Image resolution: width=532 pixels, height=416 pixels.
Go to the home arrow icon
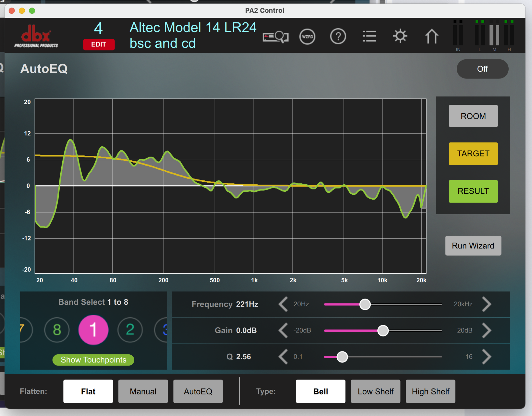pyautogui.click(x=431, y=36)
